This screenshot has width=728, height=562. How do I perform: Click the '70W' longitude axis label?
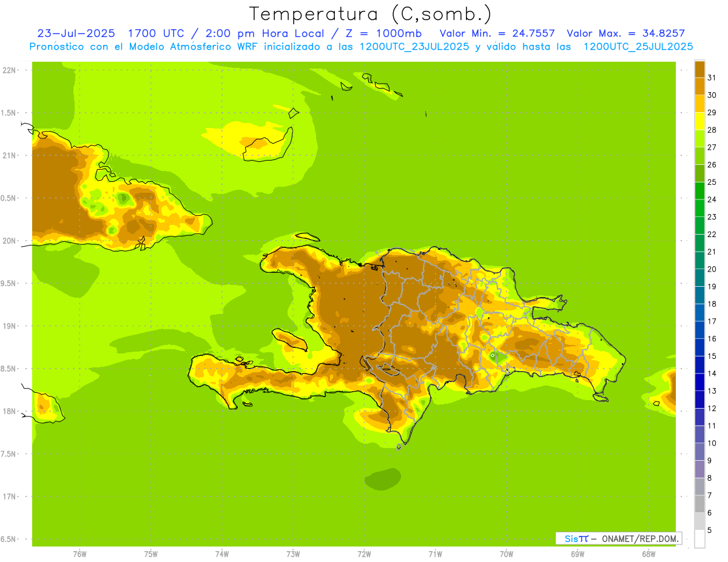pos(507,554)
